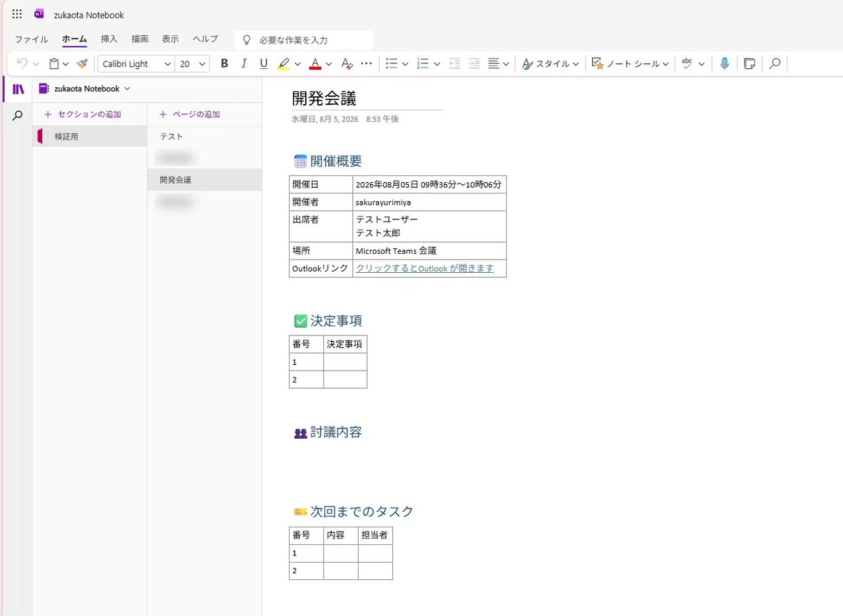
Task: Expand alignment options arrow
Action: click(506, 64)
